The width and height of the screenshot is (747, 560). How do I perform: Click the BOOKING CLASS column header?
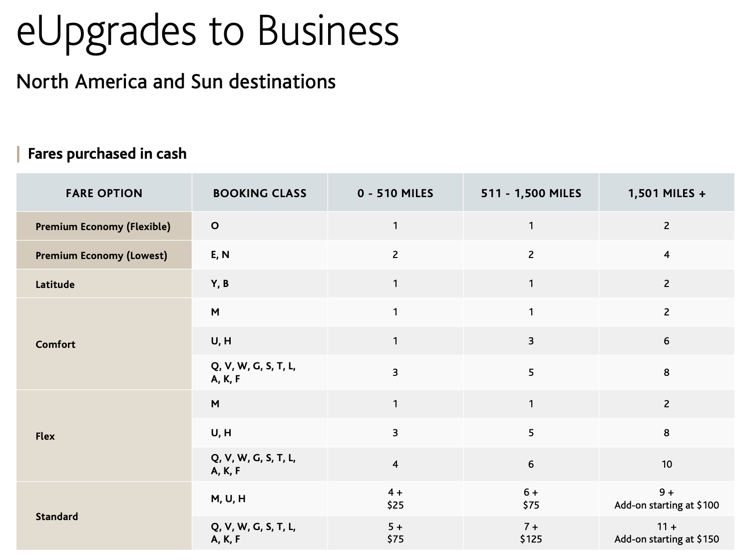coord(260,193)
